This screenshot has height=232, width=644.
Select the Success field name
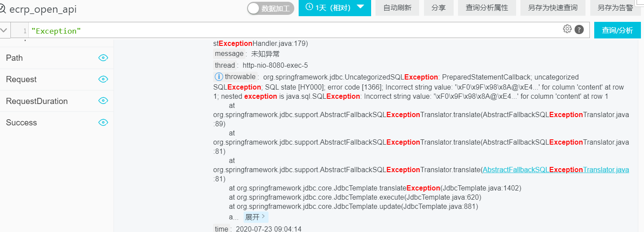[21, 122]
